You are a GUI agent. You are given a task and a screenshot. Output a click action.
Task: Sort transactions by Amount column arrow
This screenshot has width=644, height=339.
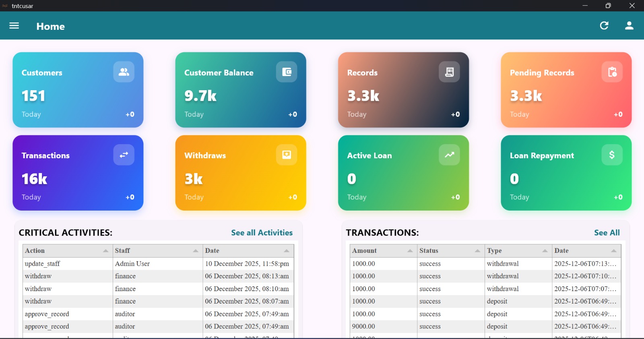[410, 251]
